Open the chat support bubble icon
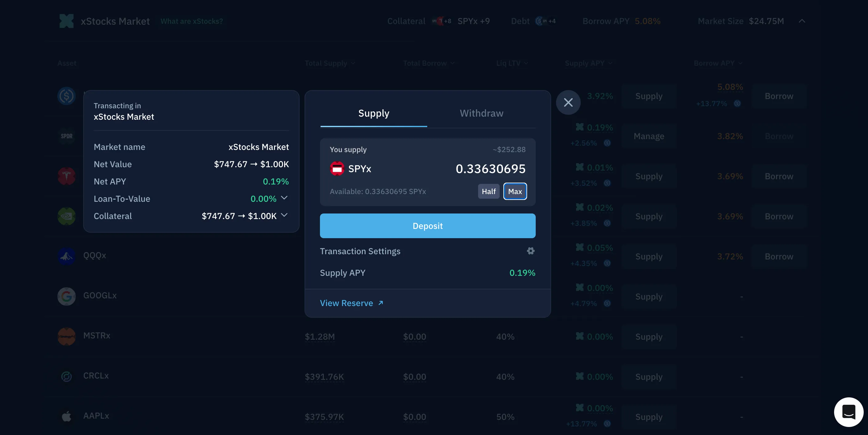The height and width of the screenshot is (435, 868). (849, 412)
